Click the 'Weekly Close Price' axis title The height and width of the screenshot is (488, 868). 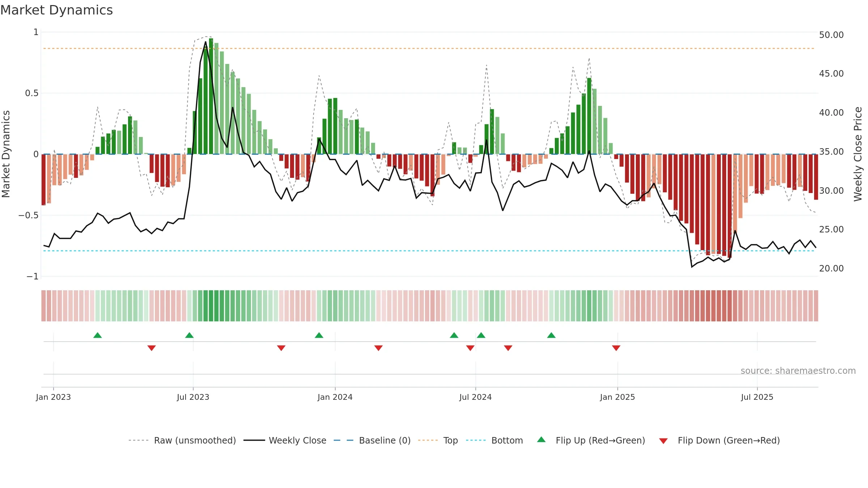pos(858,154)
